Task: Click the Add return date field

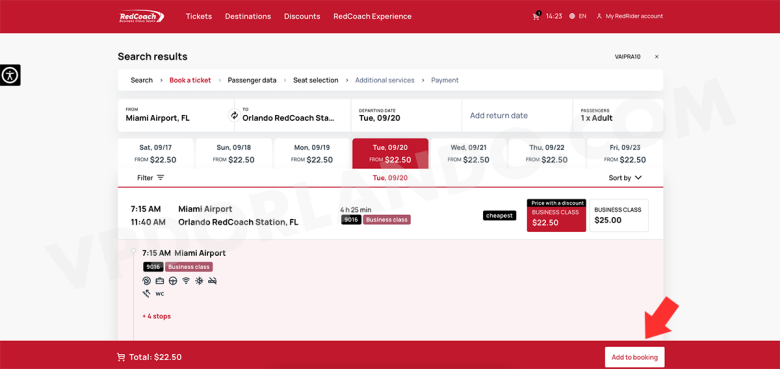Action: pos(517,115)
